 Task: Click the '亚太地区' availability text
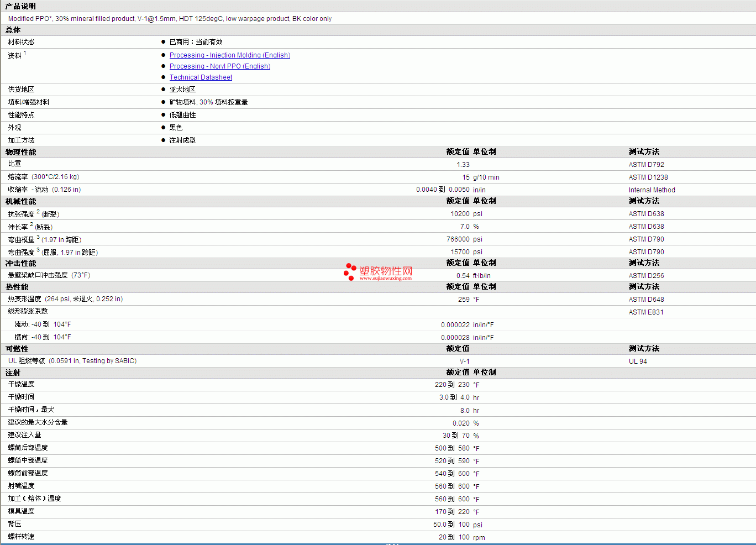tap(182, 90)
